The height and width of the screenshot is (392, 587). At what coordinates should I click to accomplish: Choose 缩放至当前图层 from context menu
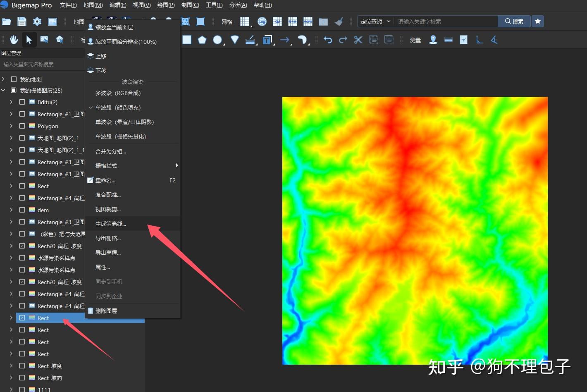(x=133, y=27)
